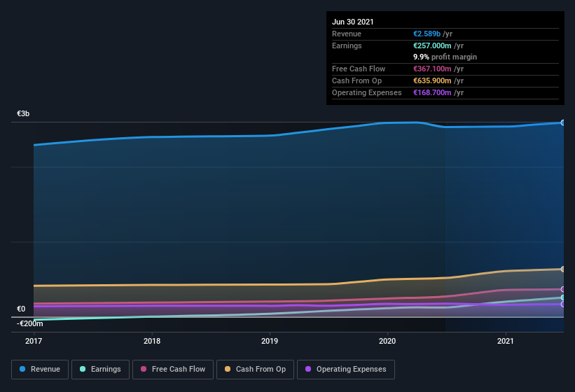Click the 2017 x-axis label

pos(34,341)
